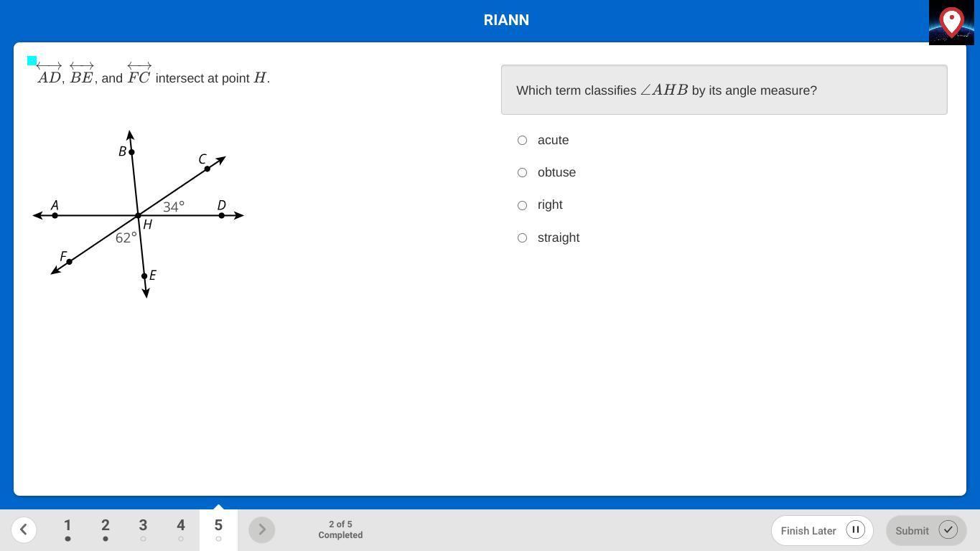Click the intersecting lines diagram
Screen dimensions: 980x551
pos(139,215)
